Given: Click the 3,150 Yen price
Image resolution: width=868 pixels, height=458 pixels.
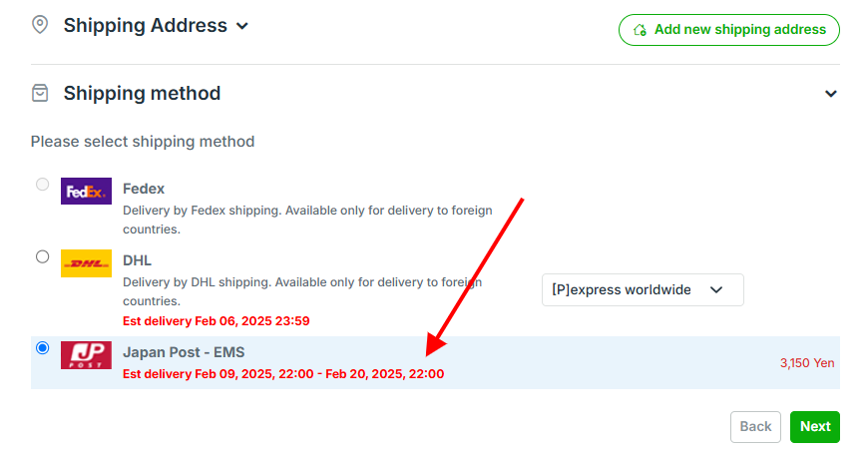Looking at the screenshot, I should (x=806, y=363).
